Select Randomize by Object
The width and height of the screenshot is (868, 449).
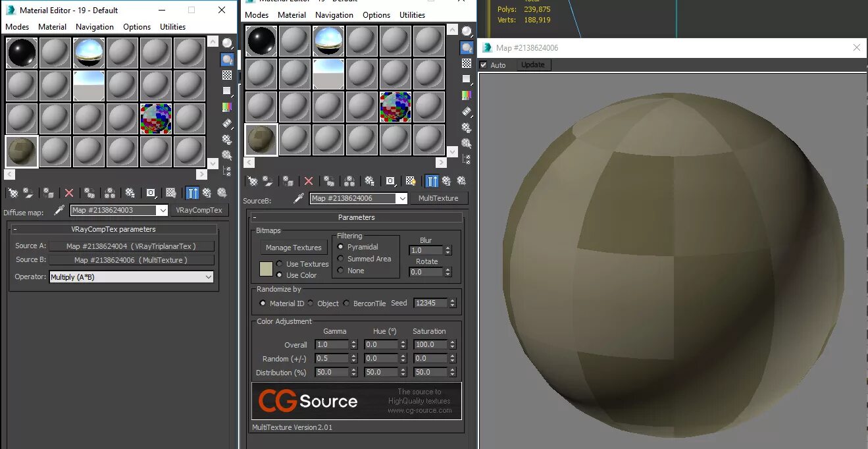click(310, 304)
